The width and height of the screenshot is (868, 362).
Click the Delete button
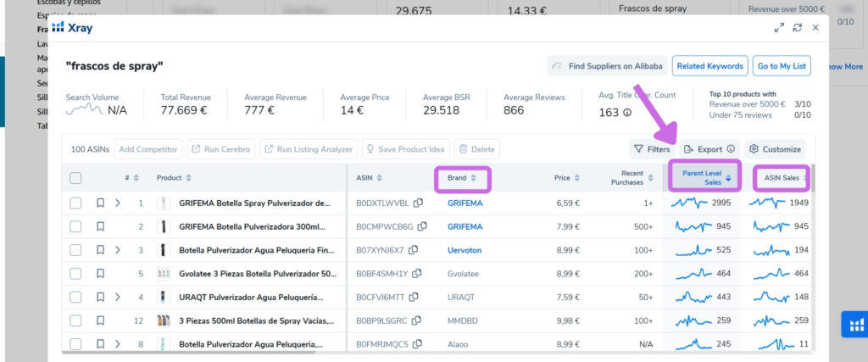476,149
